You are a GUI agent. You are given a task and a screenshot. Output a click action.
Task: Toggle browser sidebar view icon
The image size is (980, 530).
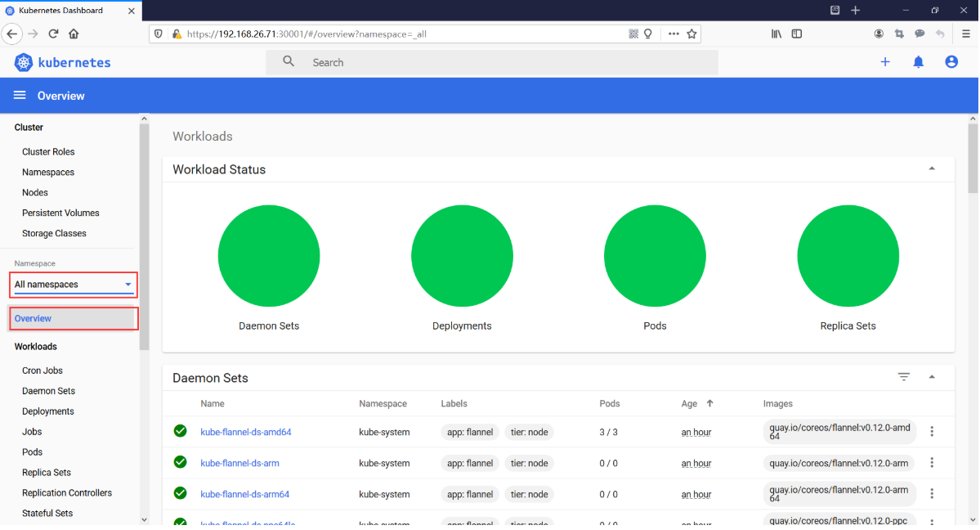tap(797, 34)
